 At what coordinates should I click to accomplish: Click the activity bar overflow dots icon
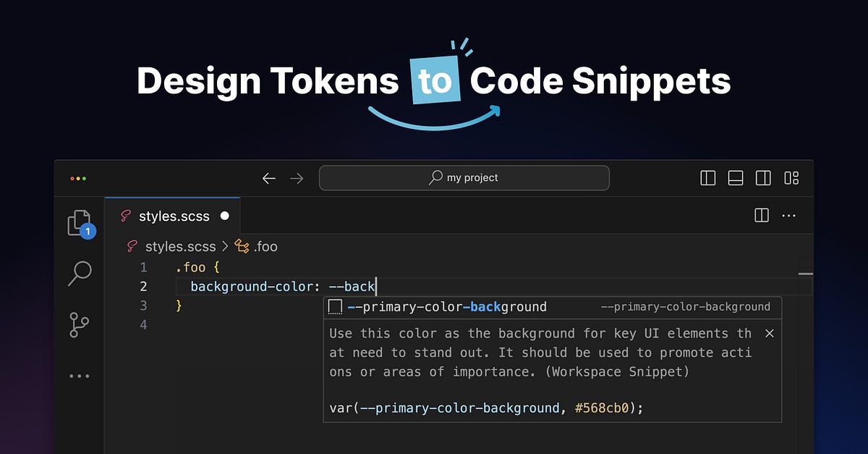tap(79, 375)
